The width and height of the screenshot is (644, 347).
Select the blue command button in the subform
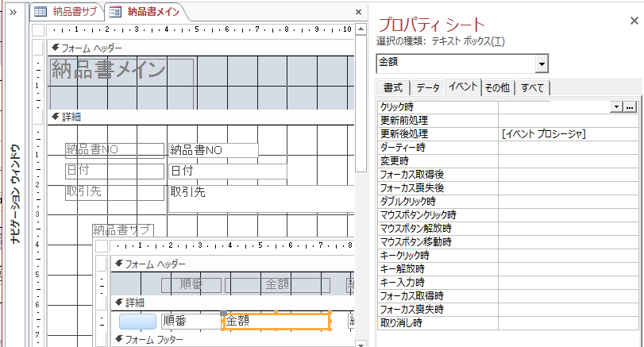click(x=138, y=322)
